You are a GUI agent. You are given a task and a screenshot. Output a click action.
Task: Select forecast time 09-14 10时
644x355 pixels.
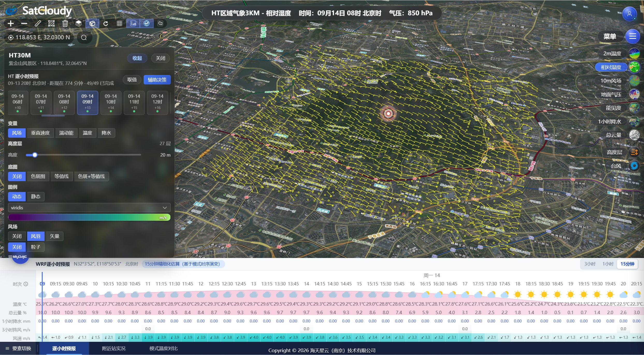click(111, 103)
